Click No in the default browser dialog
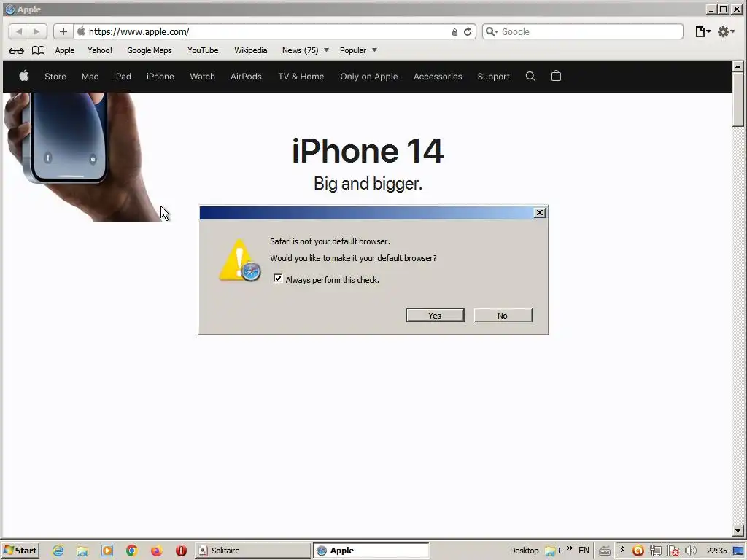This screenshot has width=747, height=560. [x=503, y=315]
